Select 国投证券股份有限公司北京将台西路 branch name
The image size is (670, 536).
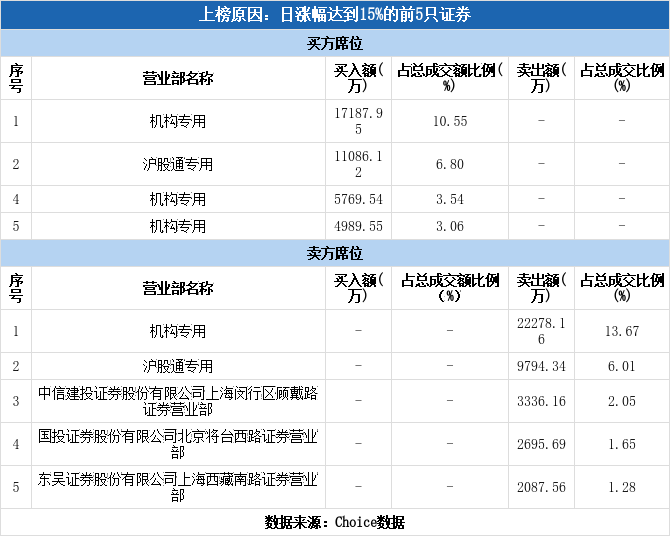[x=178, y=444]
